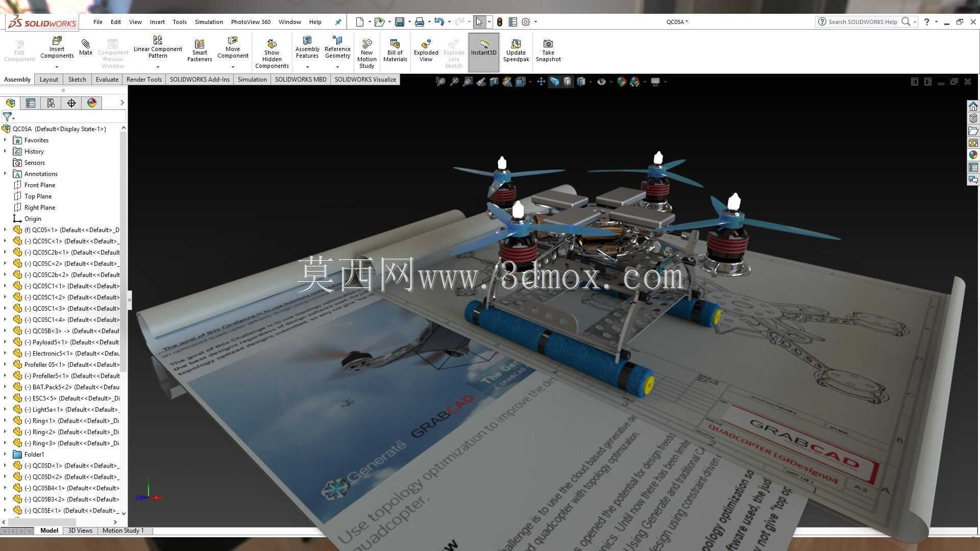Pin the menu bar with pushpin
Image resolution: width=980 pixels, height=551 pixels.
pos(338,22)
